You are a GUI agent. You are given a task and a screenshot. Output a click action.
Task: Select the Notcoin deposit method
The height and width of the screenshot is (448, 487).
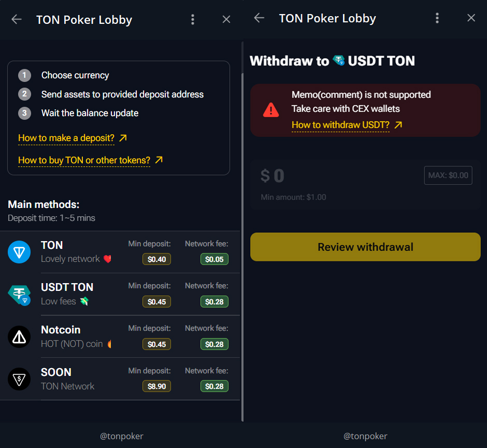click(x=120, y=337)
